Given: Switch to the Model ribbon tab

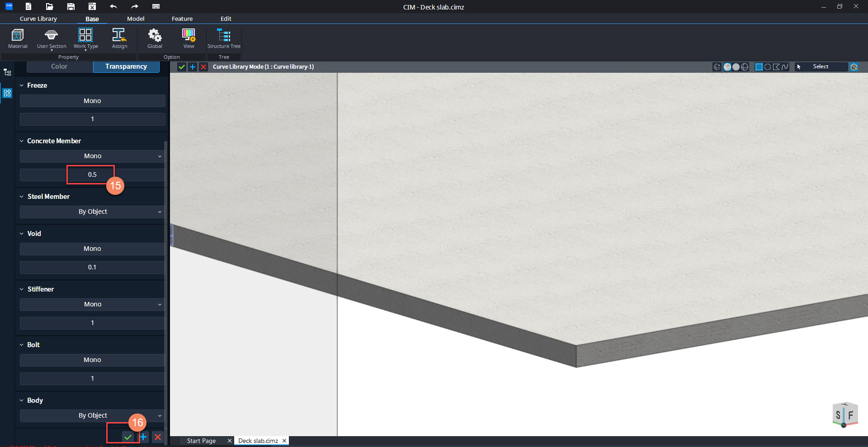Looking at the screenshot, I should click(136, 19).
